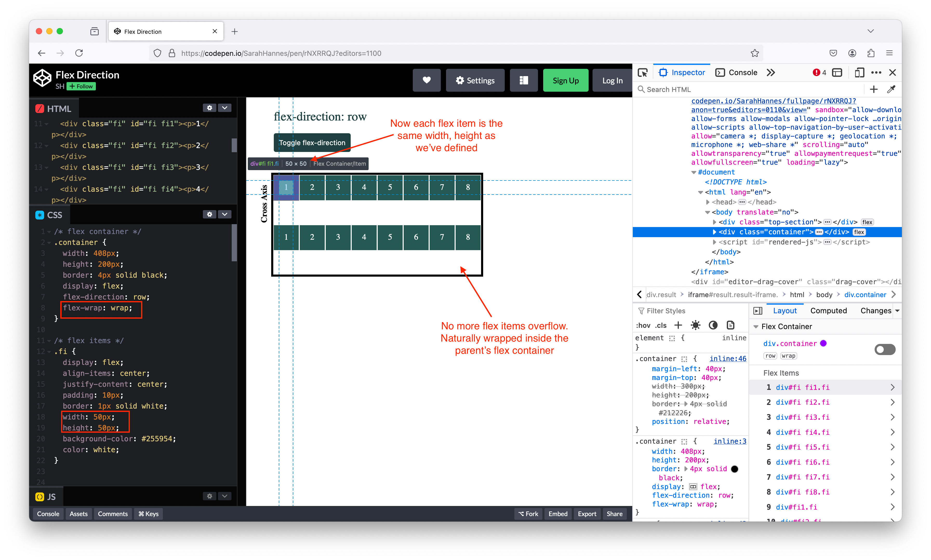Open more DevTools tabs chevron

point(771,72)
